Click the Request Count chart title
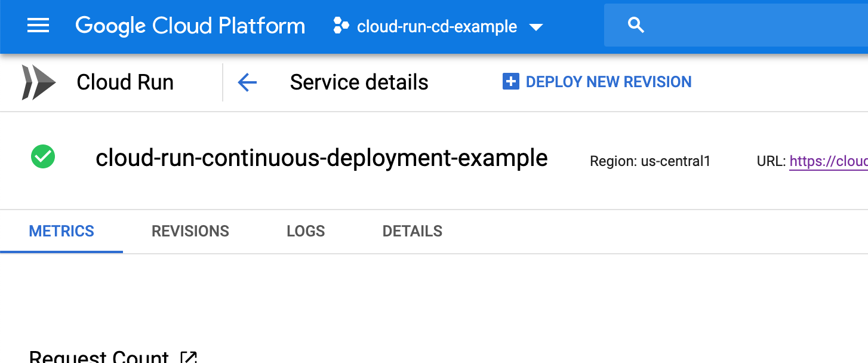868x363 pixels. pos(99,357)
